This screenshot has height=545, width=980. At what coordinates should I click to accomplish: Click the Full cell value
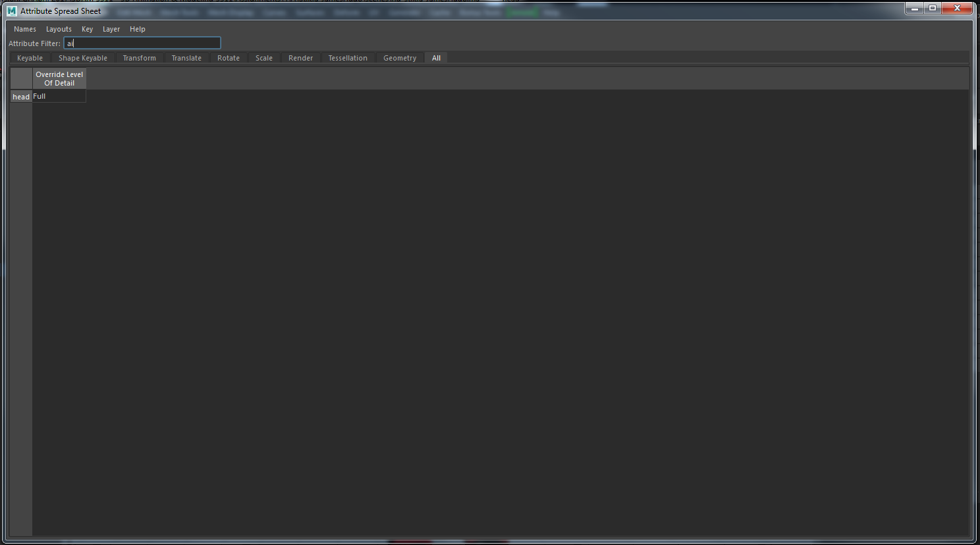(59, 96)
